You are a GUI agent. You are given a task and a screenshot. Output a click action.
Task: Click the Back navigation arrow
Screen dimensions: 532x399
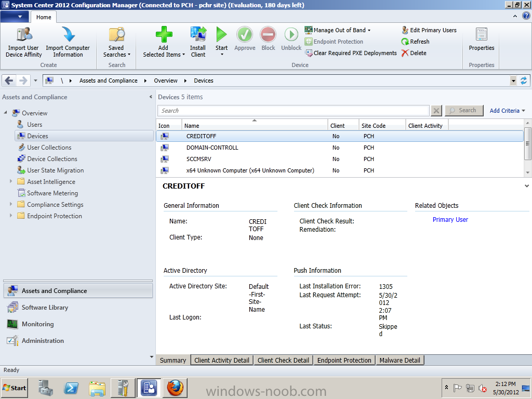(9, 81)
